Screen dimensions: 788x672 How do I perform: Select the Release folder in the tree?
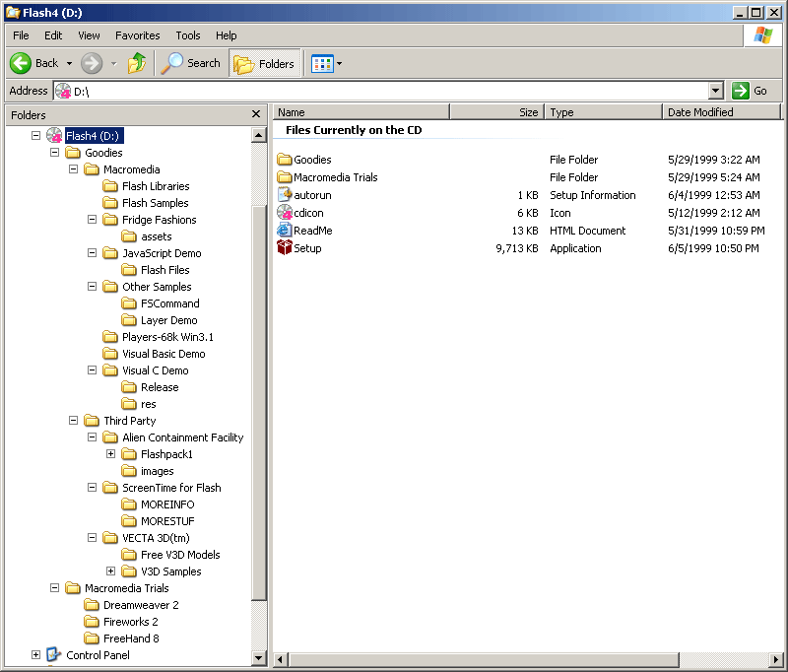point(151,387)
